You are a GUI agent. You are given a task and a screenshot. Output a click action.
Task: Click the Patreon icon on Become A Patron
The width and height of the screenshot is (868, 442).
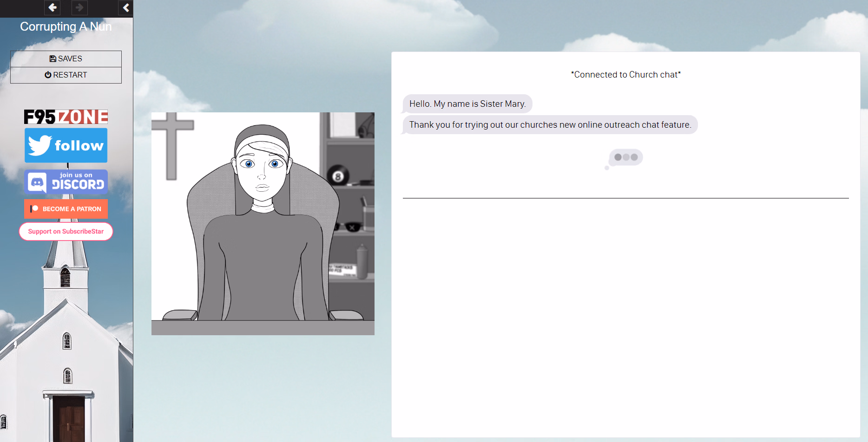(34, 208)
